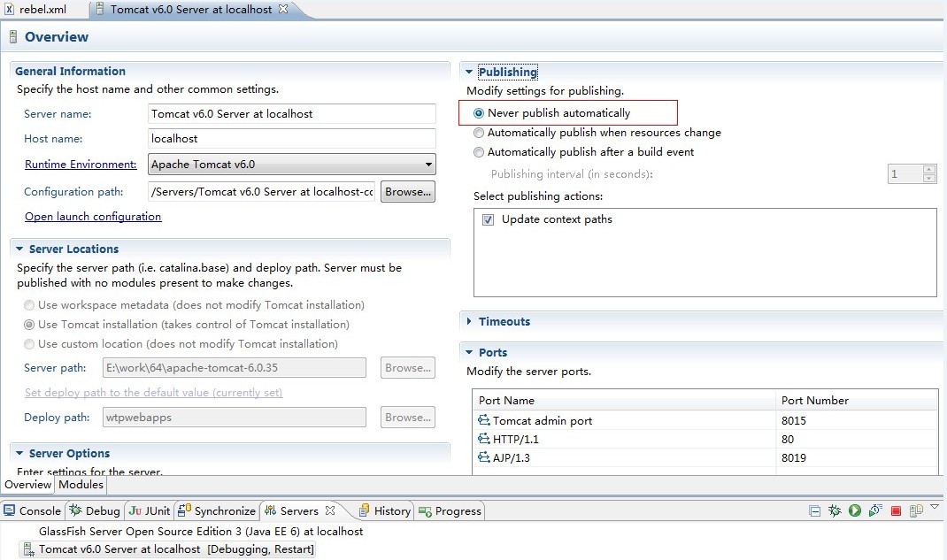Open the Runtime Environment link

[81, 165]
